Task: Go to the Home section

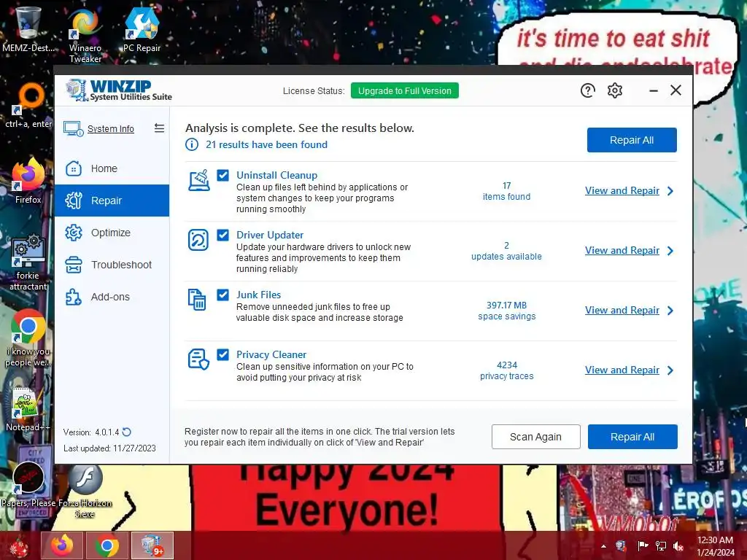Action: 112,168
